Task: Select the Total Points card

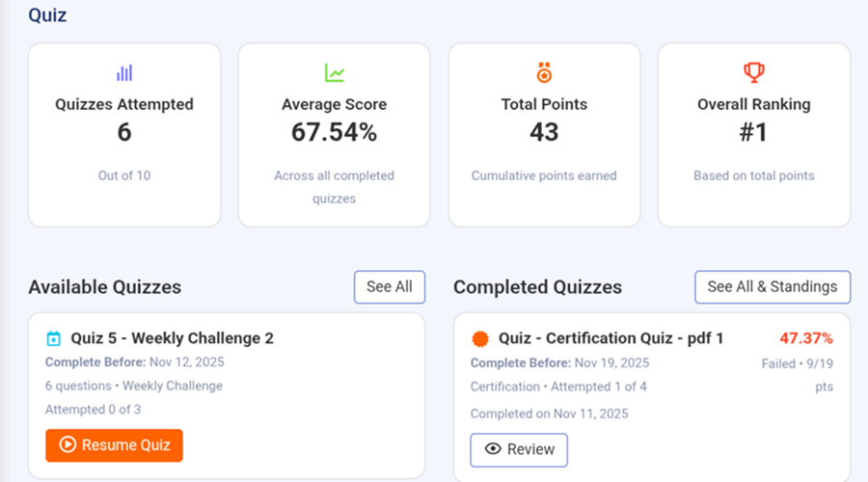Action: point(544,135)
